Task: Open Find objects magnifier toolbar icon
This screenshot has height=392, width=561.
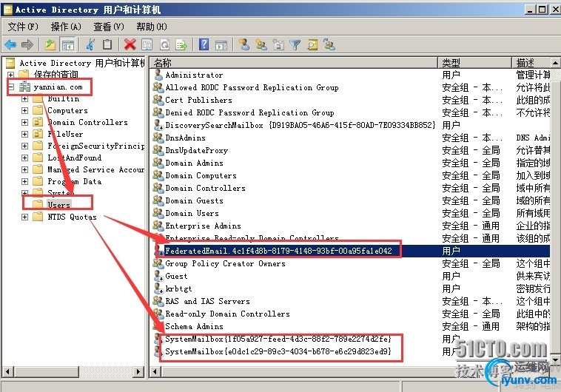Action: point(312,44)
